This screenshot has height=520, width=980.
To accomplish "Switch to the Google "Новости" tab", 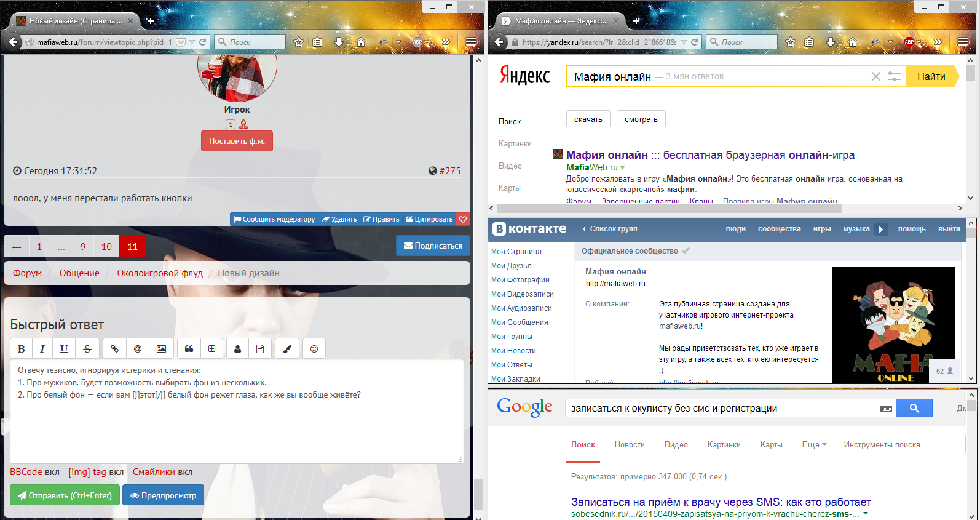I will 630,445.
